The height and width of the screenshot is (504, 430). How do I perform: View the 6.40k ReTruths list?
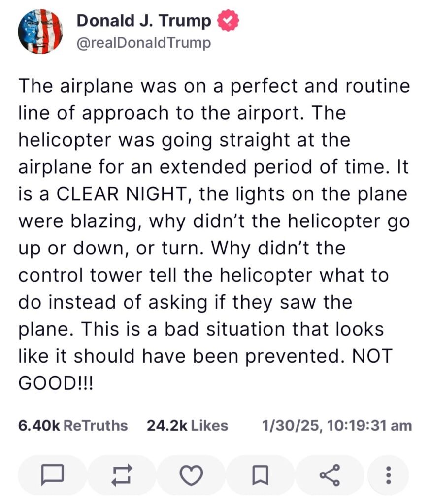[x=72, y=425]
